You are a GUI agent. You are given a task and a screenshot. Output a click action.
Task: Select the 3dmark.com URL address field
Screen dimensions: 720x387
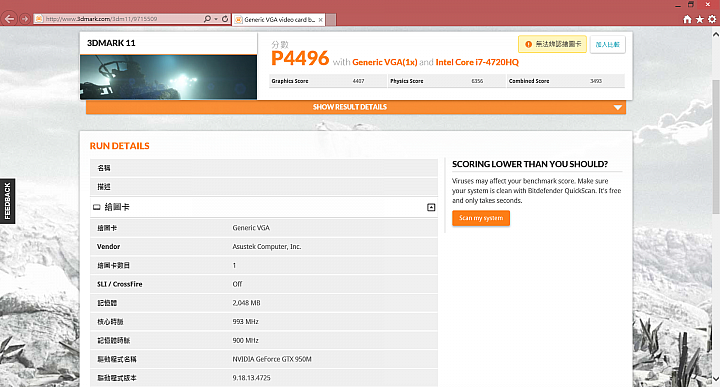pyautogui.click(x=118, y=19)
